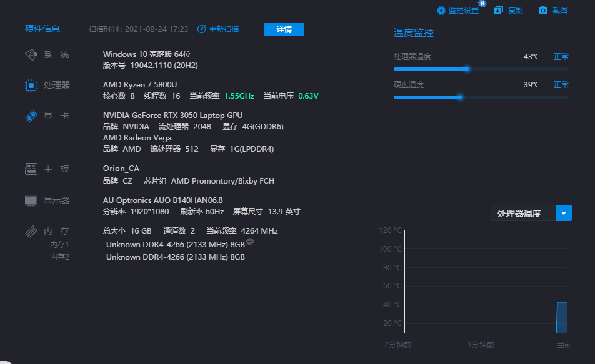Click AMD Ryzen 7 5800U text
The height and width of the screenshot is (364, 595).
(140, 84)
